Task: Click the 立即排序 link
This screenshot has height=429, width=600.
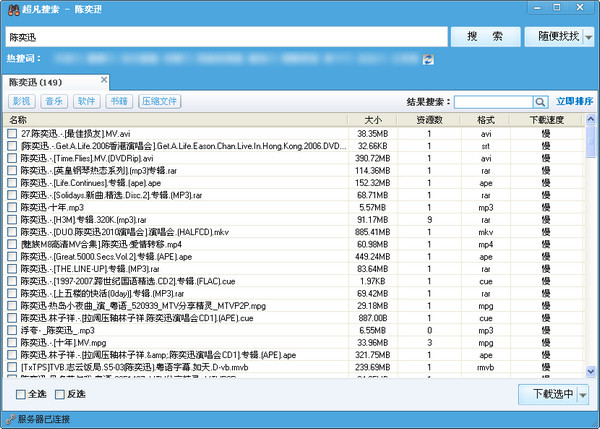Action: tap(574, 101)
